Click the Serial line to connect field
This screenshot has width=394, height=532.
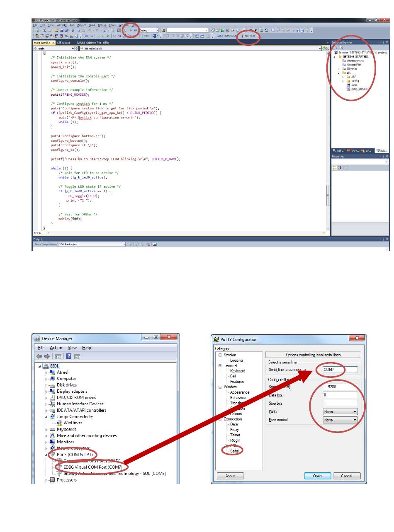(340, 369)
